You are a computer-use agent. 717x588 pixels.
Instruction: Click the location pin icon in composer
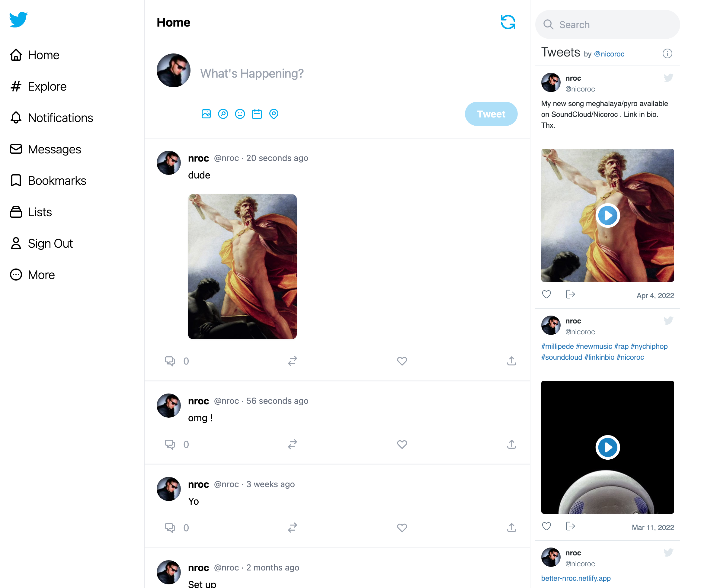[x=274, y=114]
